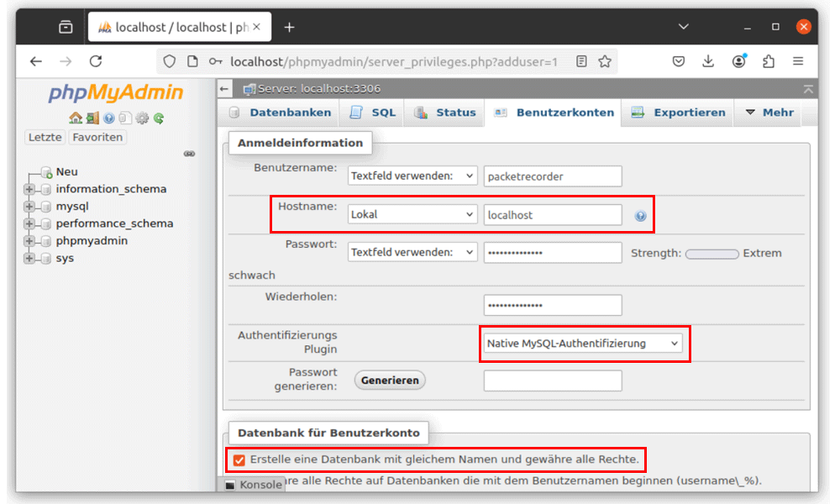Open the phpMyAdmin home icon

click(x=76, y=118)
